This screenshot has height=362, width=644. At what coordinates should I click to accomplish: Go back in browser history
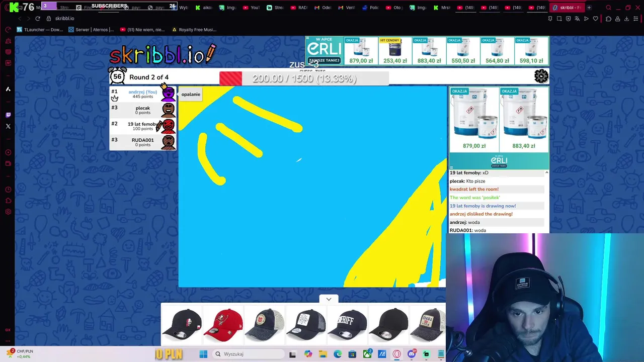(20, 19)
